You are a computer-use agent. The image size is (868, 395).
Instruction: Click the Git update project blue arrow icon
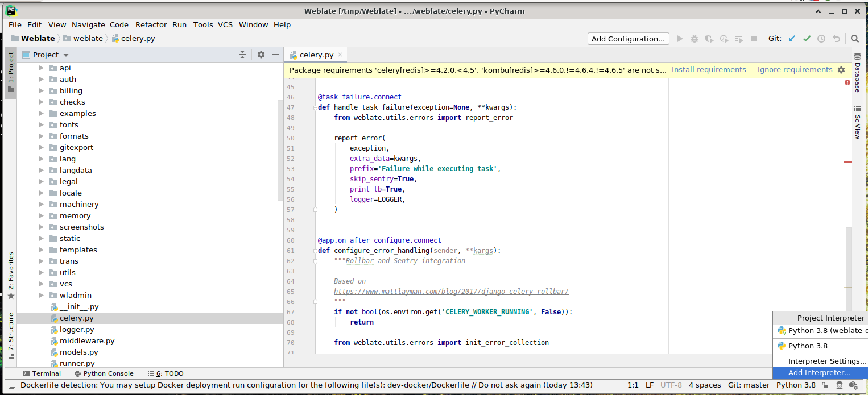tap(792, 38)
